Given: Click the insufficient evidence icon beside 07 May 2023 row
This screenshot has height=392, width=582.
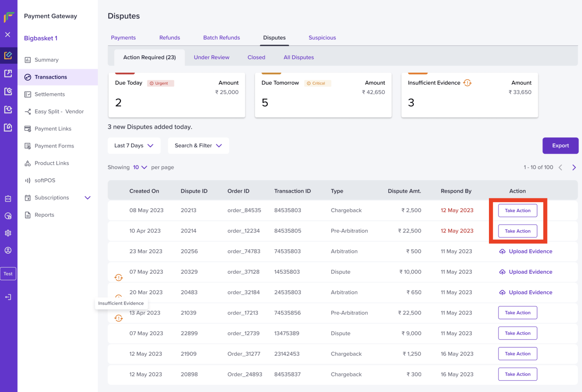Looking at the screenshot, I should 119,278.
